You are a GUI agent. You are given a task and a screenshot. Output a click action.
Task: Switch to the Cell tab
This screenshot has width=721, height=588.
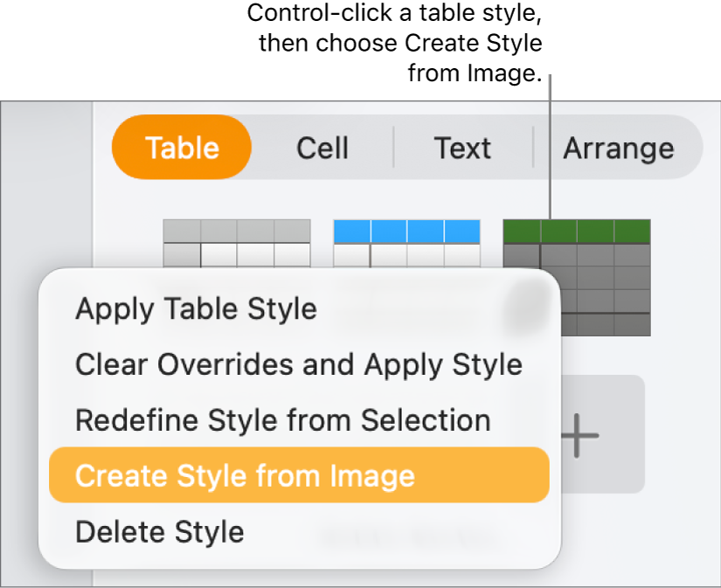click(322, 148)
